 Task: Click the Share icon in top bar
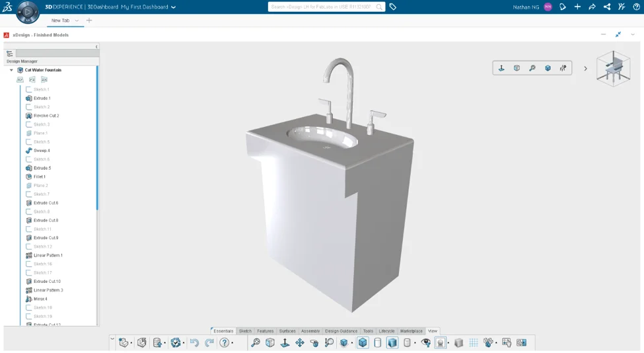(606, 7)
